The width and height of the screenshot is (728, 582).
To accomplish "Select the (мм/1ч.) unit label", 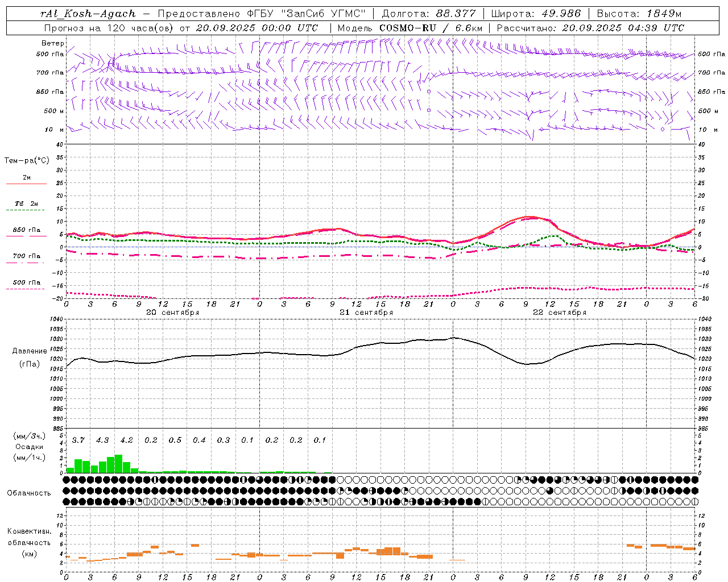I will tap(30, 457).
